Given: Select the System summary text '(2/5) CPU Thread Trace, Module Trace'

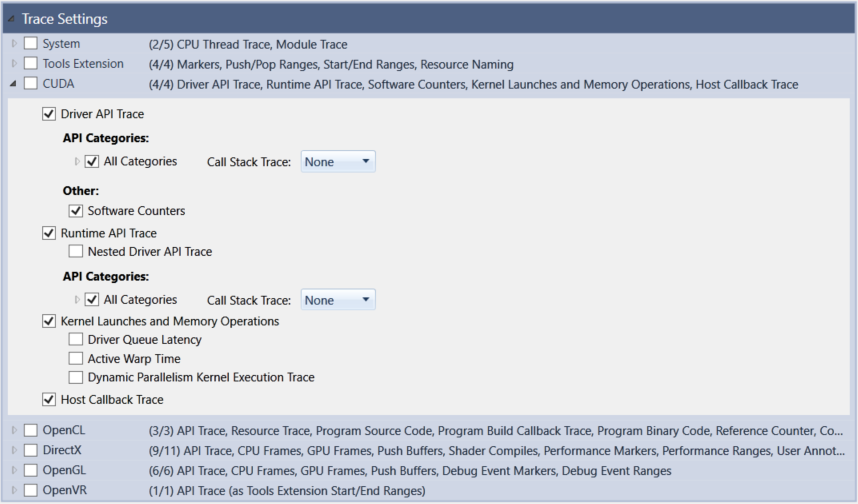Looking at the screenshot, I should click(x=248, y=44).
